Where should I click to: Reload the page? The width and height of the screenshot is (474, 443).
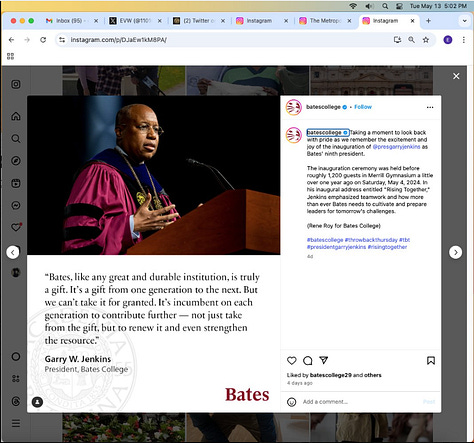[x=43, y=40]
